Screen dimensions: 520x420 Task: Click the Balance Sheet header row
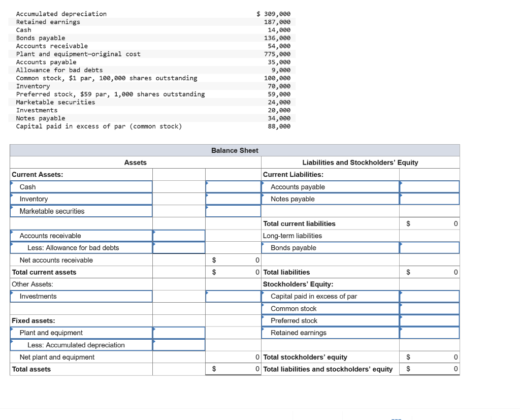pos(235,150)
